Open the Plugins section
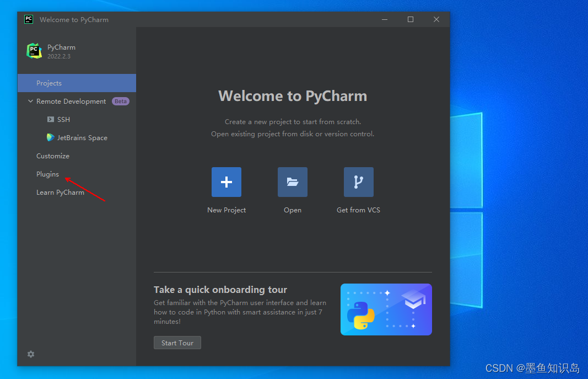This screenshot has width=588, height=379. pyautogui.click(x=47, y=174)
